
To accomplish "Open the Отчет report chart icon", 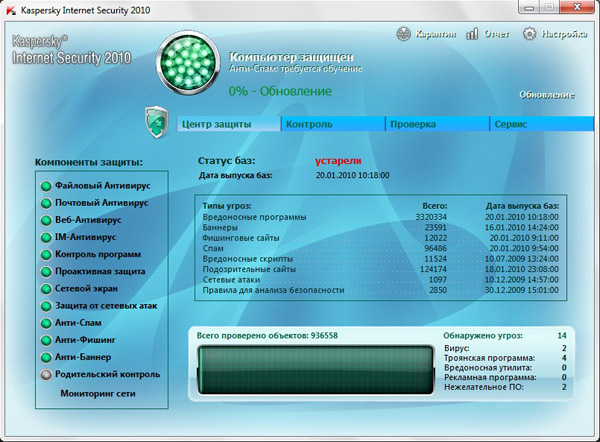I will click(x=472, y=34).
